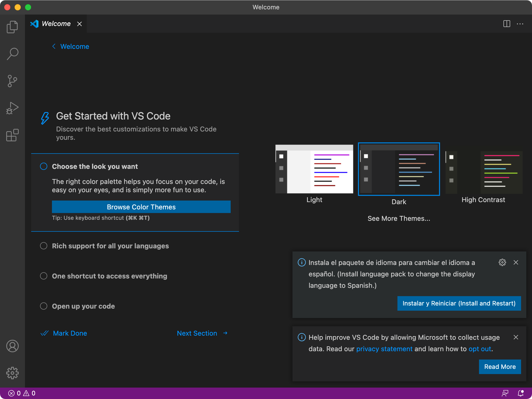This screenshot has width=532, height=399.
Task: Open the Run and Debug view
Action: point(12,108)
